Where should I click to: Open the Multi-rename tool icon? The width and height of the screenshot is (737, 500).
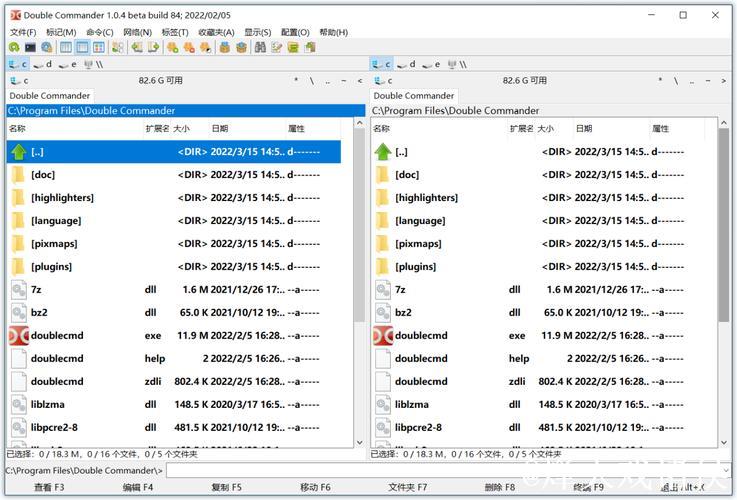click(x=277, y=47)
